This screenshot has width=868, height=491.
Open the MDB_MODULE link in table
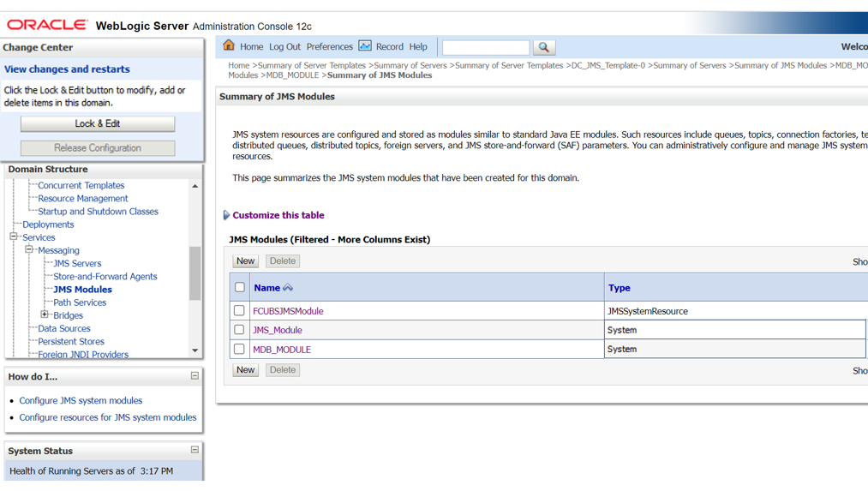(282, 350)
